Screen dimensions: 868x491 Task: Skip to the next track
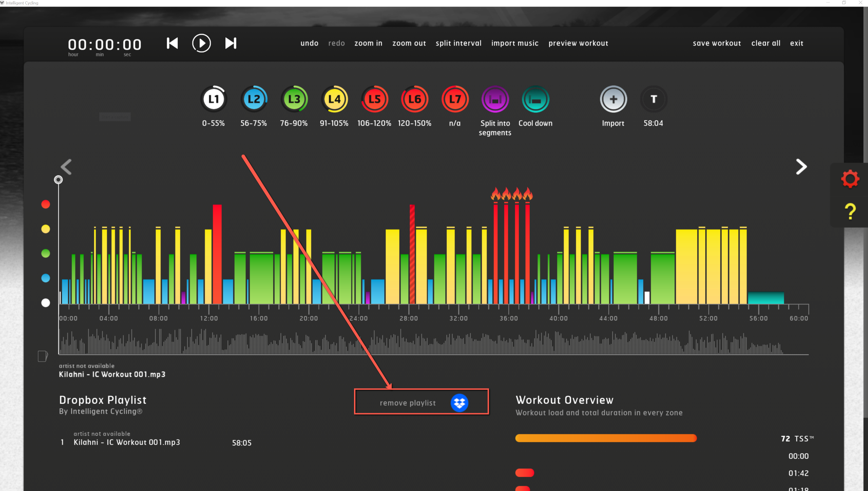point(231,43)
